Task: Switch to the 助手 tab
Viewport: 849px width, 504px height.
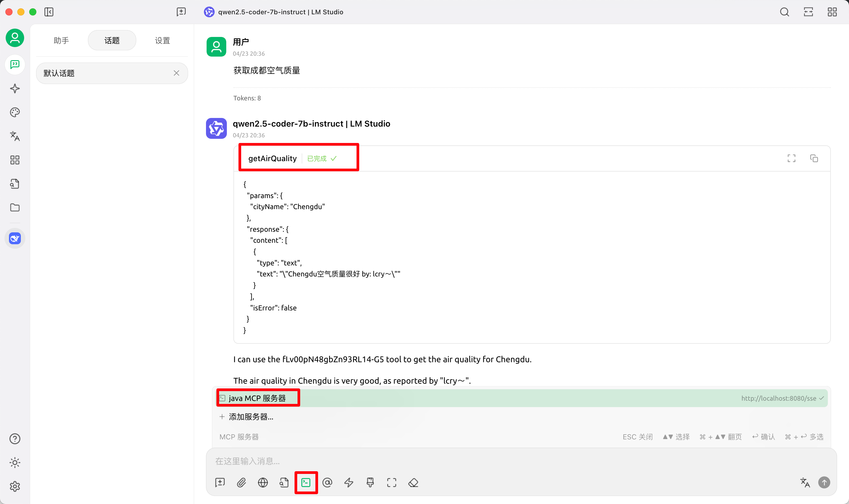Action: [x=61, y=40]
